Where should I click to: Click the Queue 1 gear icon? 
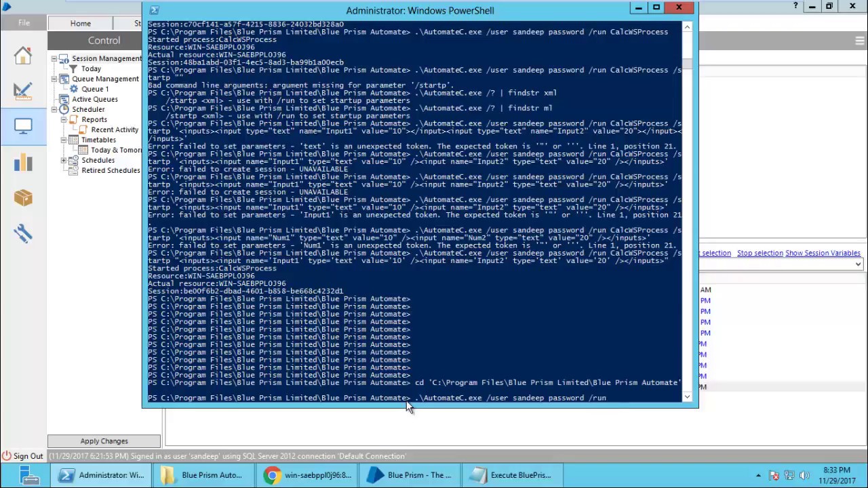point(74,89)
